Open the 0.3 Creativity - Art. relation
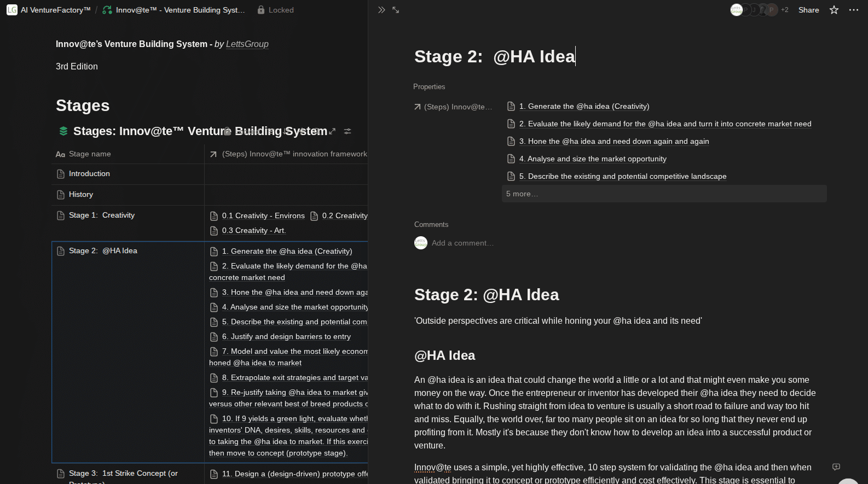The height and width of the screenshot is (484, 868). [x=254, y=231]
